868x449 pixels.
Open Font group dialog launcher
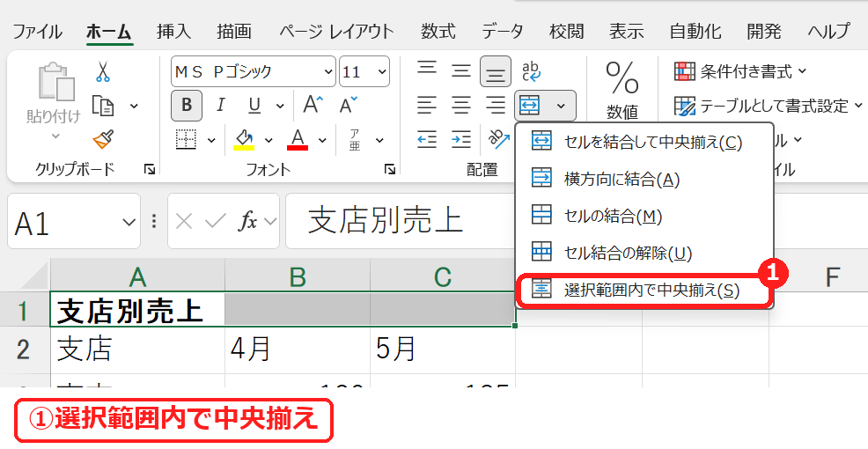[x=390, y=170]
